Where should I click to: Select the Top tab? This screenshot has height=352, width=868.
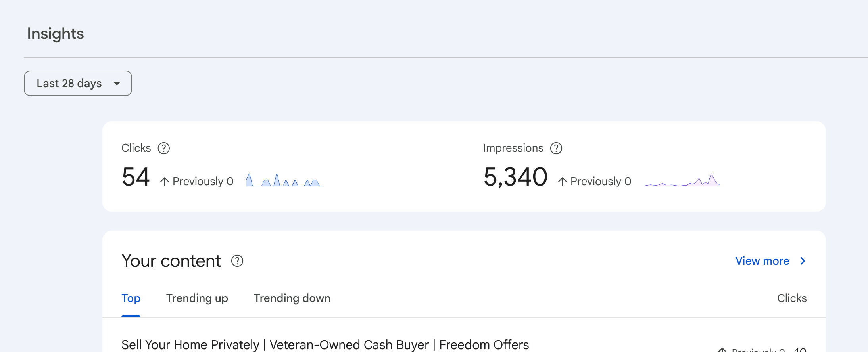[131, 298]
